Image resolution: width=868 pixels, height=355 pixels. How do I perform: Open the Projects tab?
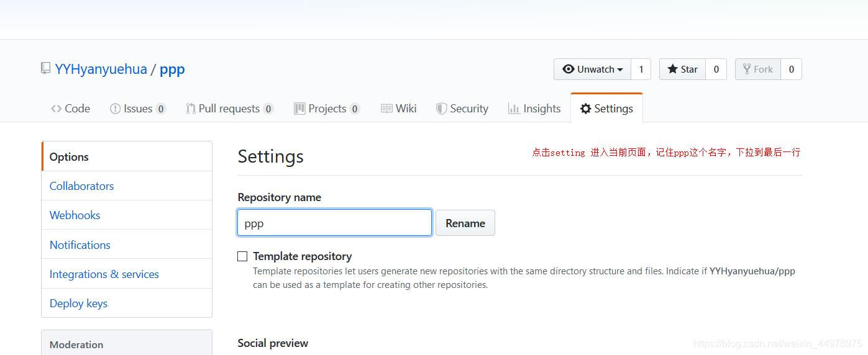[x=327, y=109]
